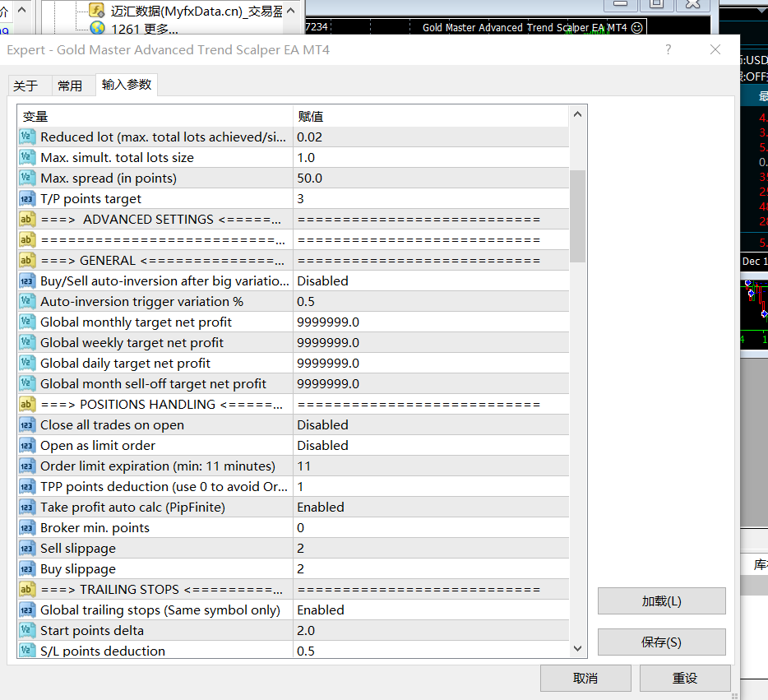This screenshot has width=768, height=700.
Task: Switch to the 关于 tab
Action: pyautogui.click(x=25, y=86)
